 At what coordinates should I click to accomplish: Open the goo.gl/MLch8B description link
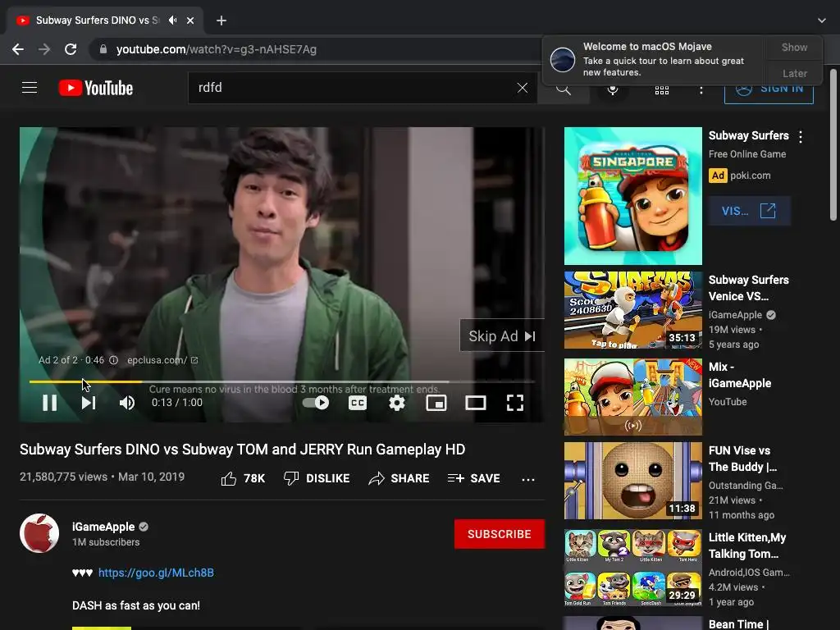coord(156,573)
